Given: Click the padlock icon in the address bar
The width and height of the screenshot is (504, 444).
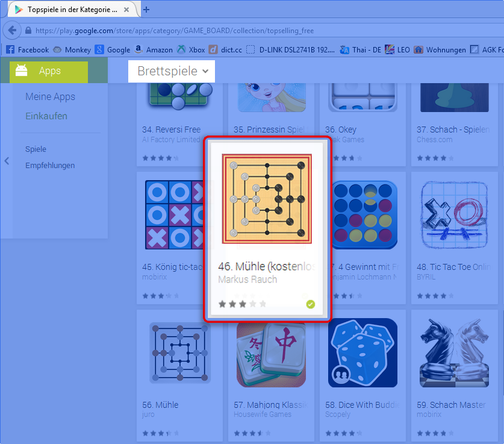Looking at the screenshot, I should pyautogui.click(x=28, y=31).
